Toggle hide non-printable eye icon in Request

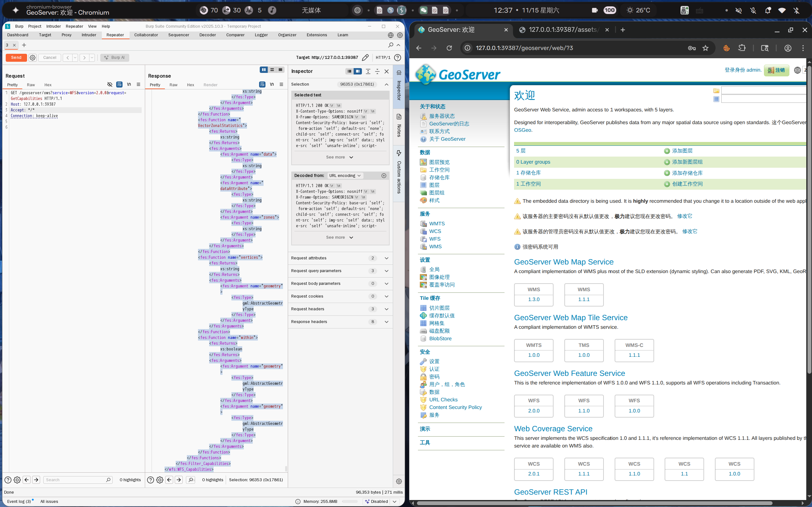[x=109, y=85]
